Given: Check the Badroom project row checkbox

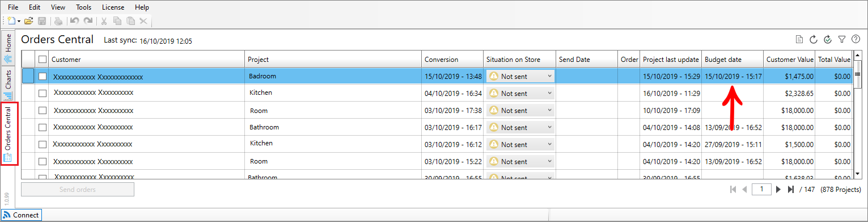Looking at the screenshot, I should [x=43, y=76].
